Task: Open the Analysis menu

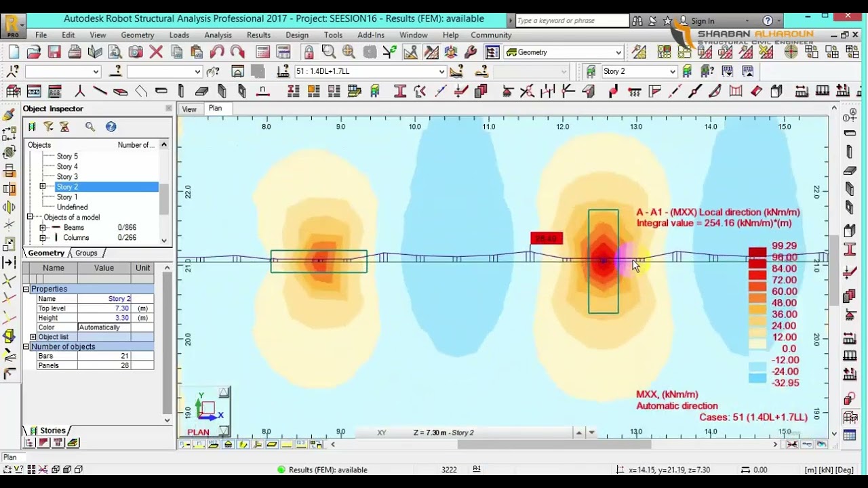Action: (x=218, y=35)
